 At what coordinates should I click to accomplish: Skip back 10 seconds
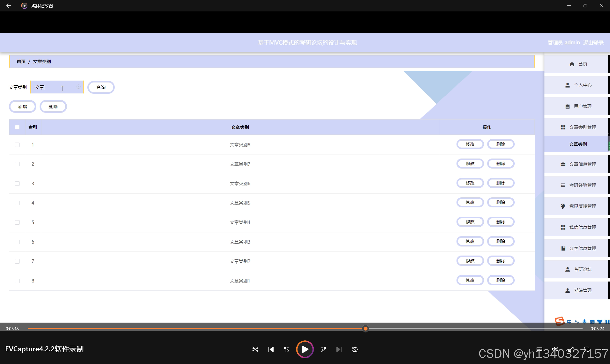pos(287,349)
